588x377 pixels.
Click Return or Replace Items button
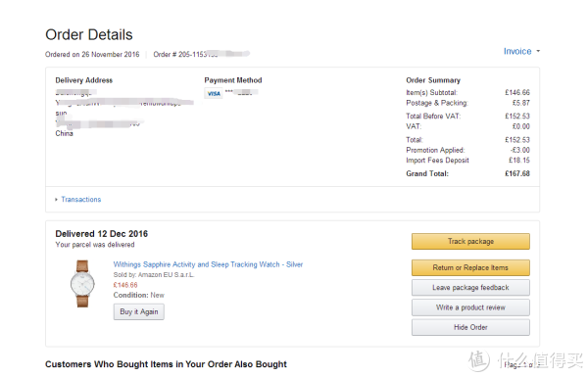(x=470, y=267)
